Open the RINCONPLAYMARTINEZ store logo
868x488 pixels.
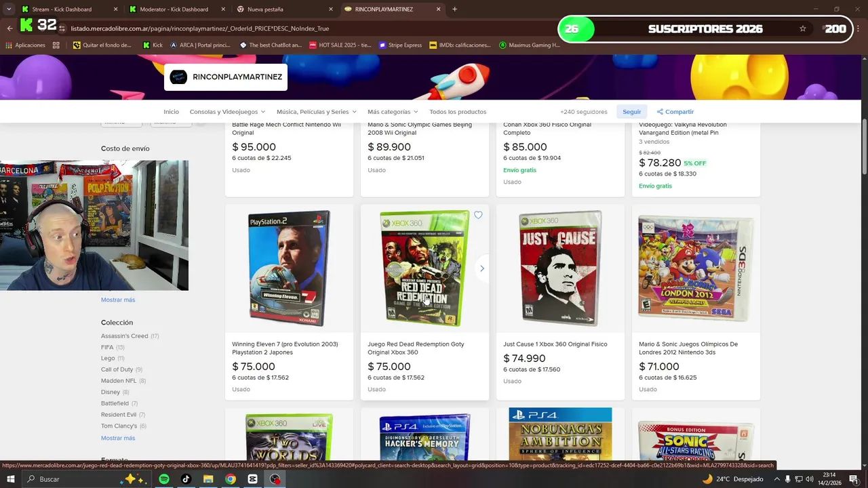178,77
